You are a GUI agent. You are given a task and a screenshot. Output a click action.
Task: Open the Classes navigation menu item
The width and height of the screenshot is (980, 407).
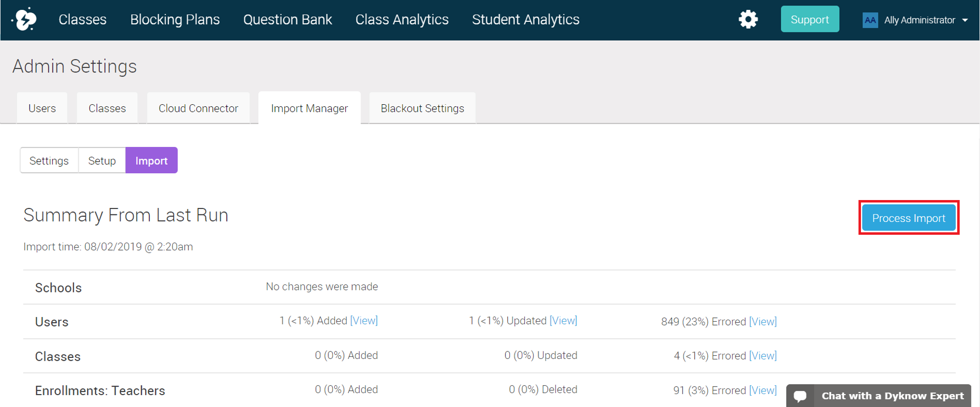pos(82,20)
